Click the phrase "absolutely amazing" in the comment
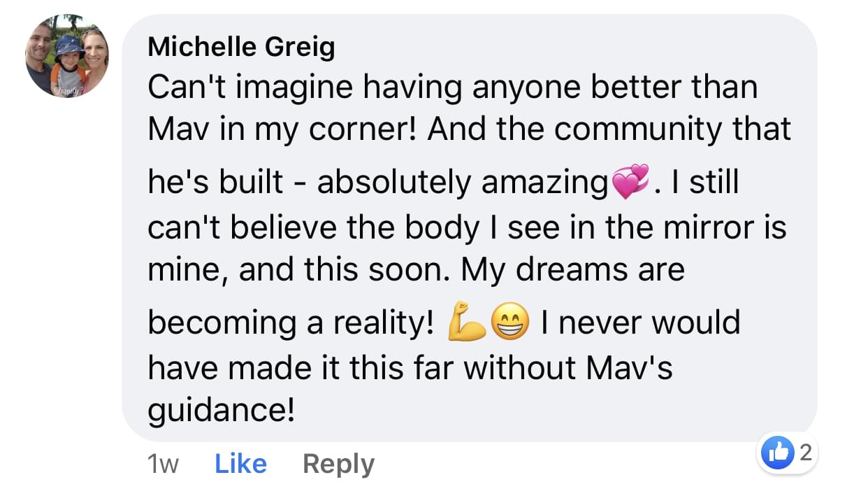Screen dimensions: 868x489 (463, 182)
